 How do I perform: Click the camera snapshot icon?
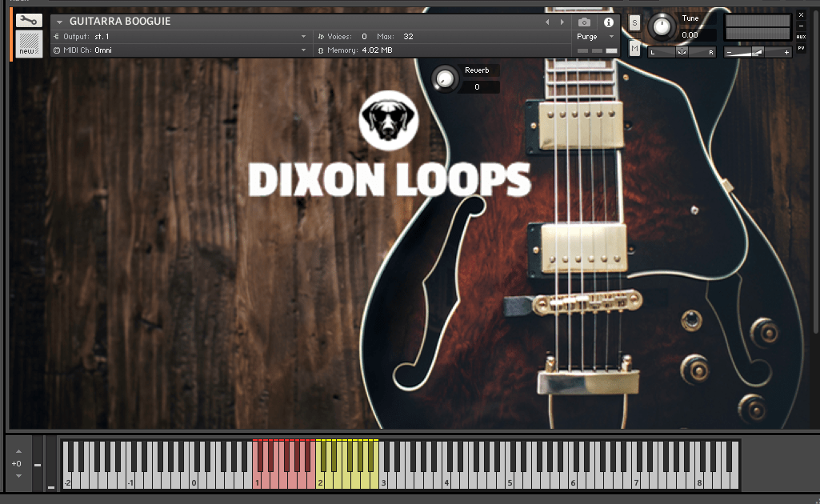coord(585,22)
